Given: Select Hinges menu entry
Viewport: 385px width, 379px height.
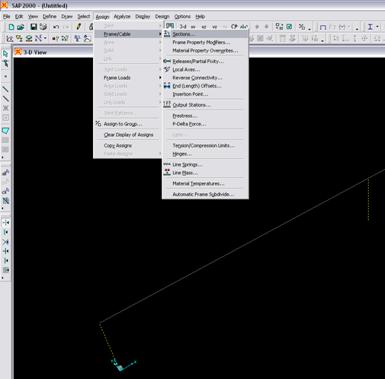Looking at the screenshot, I should [205, 154].
